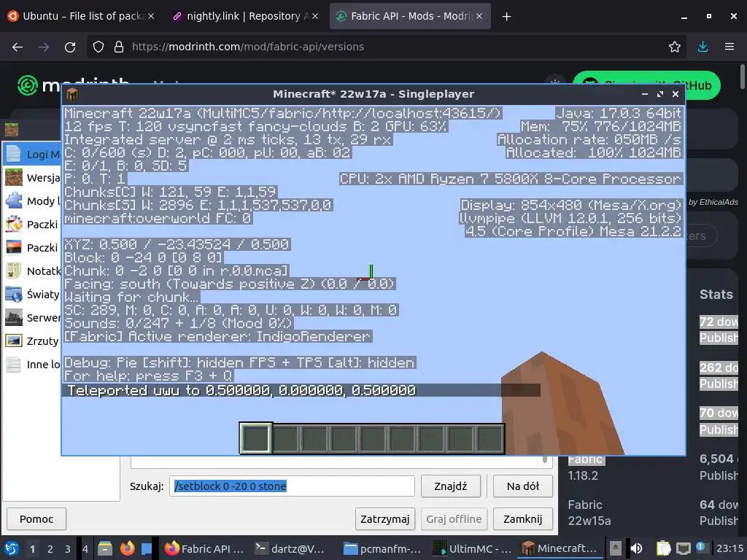
Task: Open the Zrzuty screenshots entry
Action: (x=32, y=341)
